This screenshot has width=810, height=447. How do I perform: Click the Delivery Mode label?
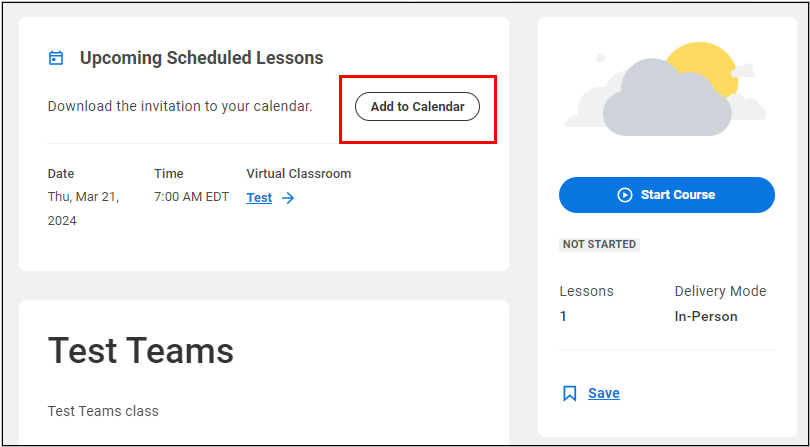pos(720,291)
